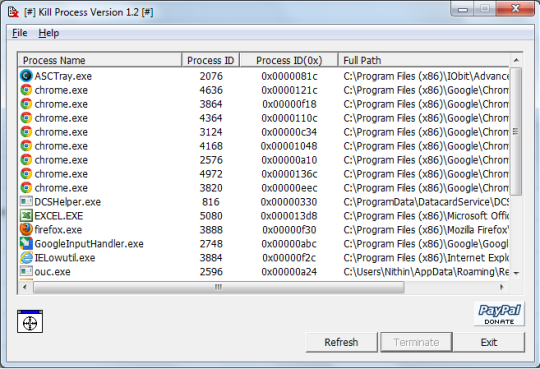Click hex ID 0x0000081c cell
The height and width of the screenshot is (369, 540).
pyautogui.click(x=289, y=76)
